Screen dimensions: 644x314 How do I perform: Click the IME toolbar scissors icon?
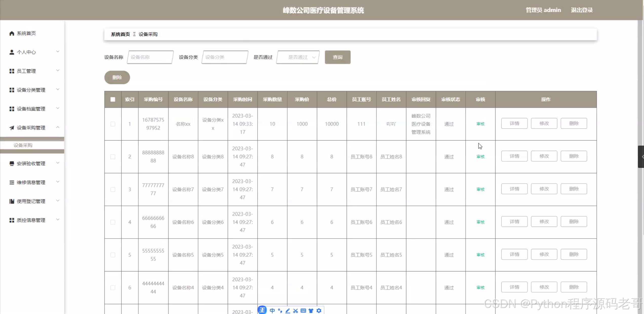295,310
